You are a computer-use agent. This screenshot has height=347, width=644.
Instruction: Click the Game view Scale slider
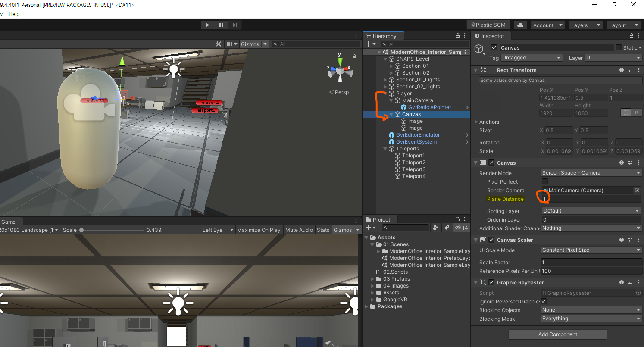click(x=112, y=230)
